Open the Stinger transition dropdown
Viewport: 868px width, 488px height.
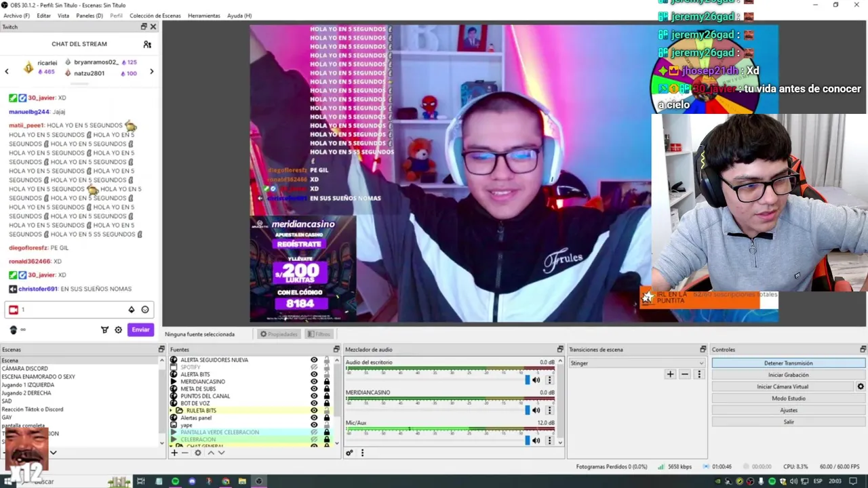(637, 363)
